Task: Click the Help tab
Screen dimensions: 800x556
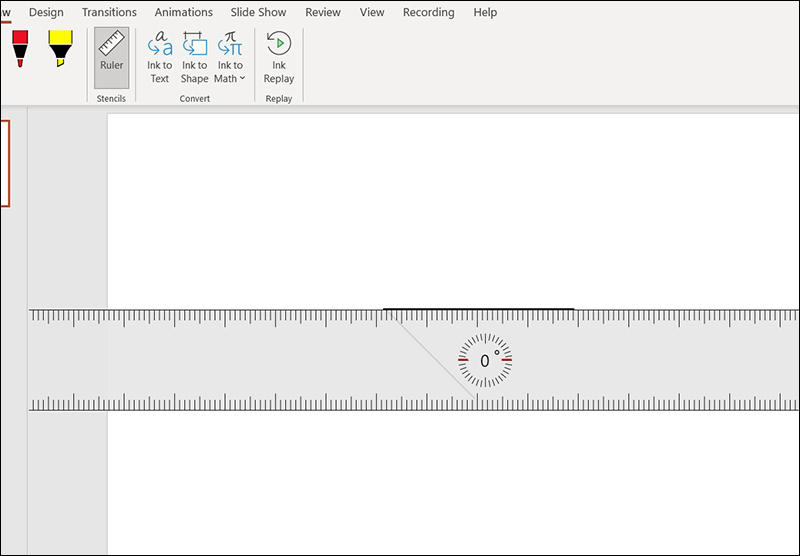Action: 485,13
